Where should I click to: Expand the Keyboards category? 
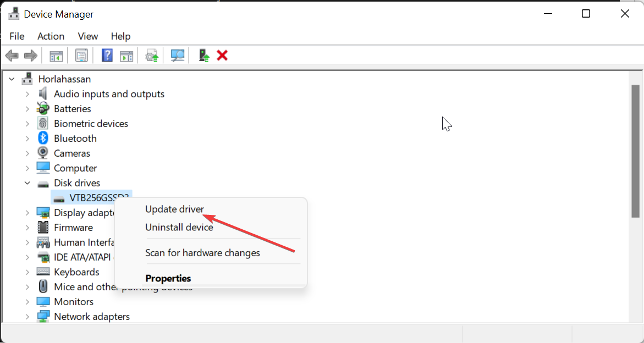pyautogui.click(x=27, y=272)
